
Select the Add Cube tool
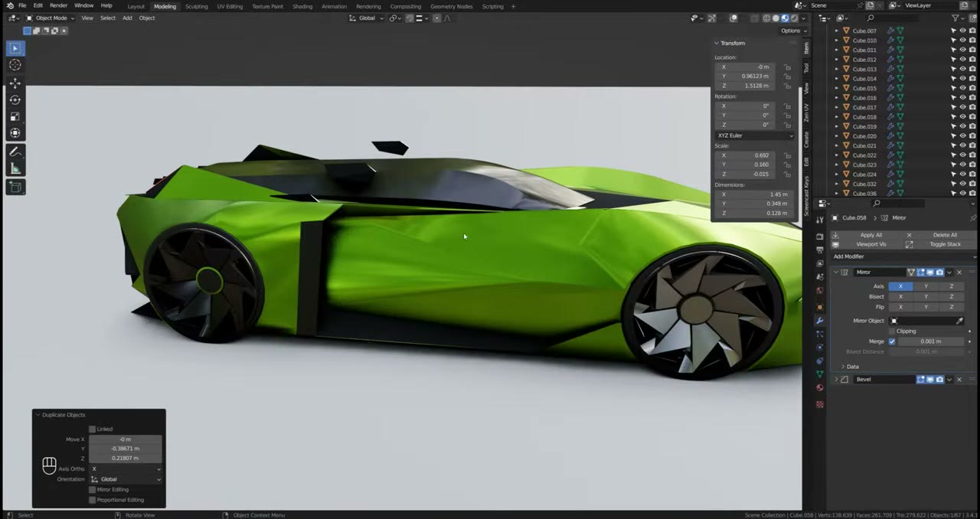[15, 187]
